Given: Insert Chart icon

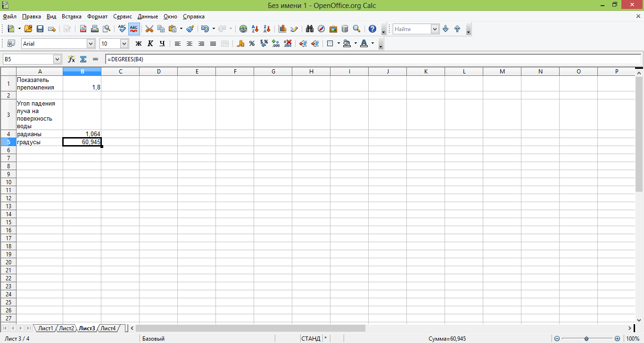Looking at the screenshot, I should [283, 29].
